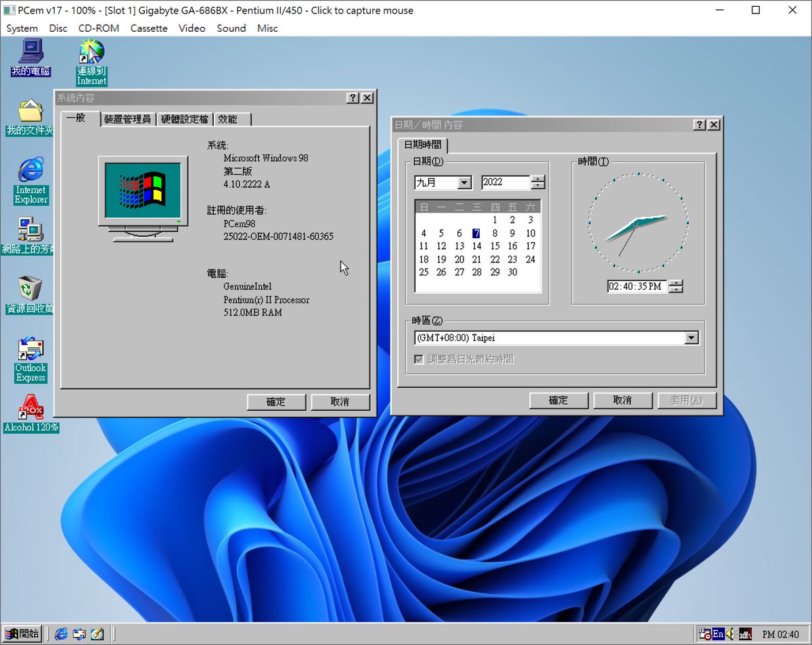The height and width of the screenshot is (645, 812).
Task: Switch to the 裝置管理員 tab
Action: [128, 120]
